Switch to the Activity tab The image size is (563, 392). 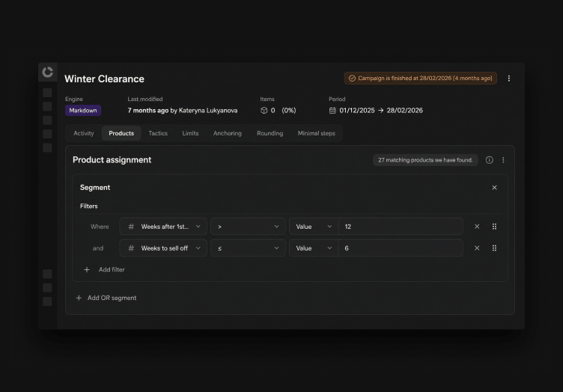[84, 133]
